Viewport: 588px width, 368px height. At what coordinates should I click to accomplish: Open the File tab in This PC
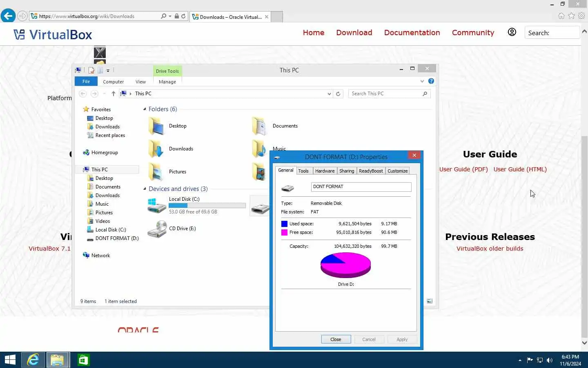86,81
